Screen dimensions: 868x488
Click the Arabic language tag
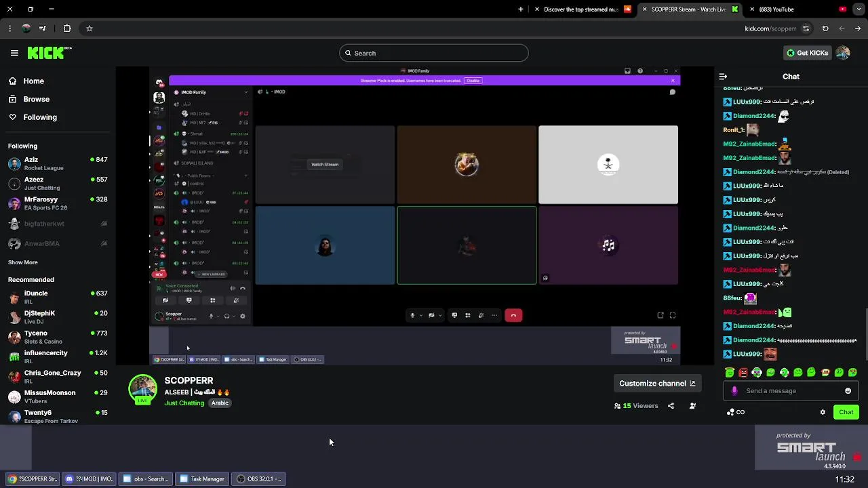coord(220,403)
